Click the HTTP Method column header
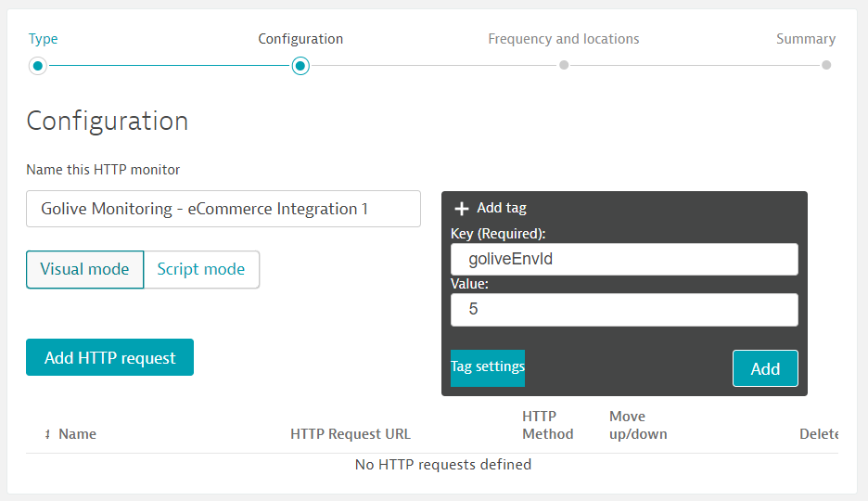 coord(547,425)
